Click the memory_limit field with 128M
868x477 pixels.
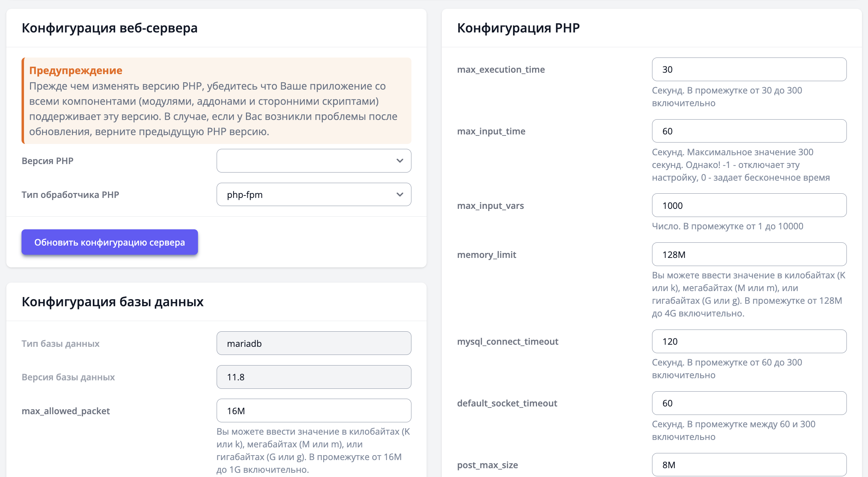[749, 254]
